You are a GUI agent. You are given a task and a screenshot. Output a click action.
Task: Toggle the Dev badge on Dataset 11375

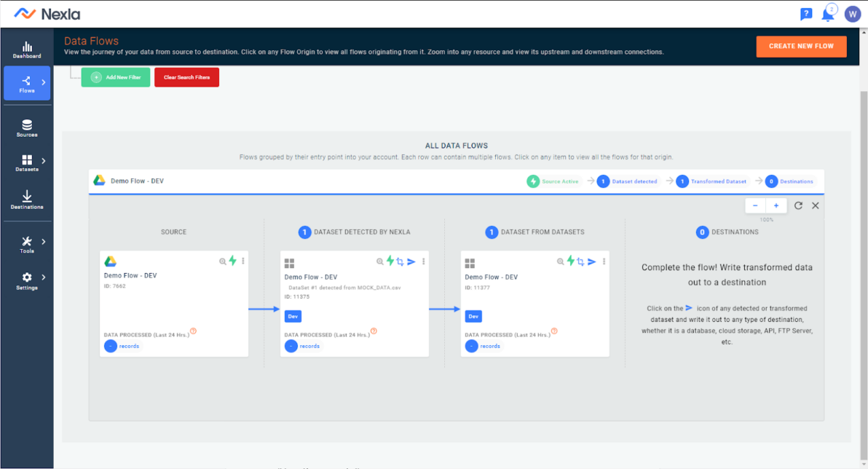tap(292, 316)
